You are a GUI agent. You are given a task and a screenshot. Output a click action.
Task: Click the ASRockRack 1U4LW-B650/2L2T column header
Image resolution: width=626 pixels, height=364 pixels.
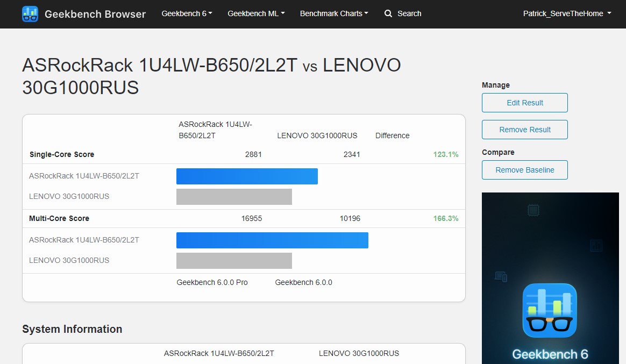point(215,130)
